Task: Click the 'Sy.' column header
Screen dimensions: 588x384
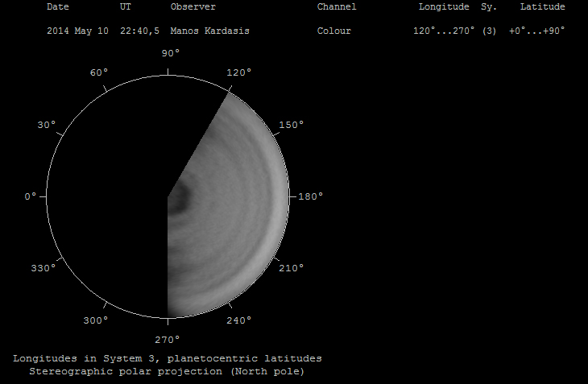Action: point(489,6)
